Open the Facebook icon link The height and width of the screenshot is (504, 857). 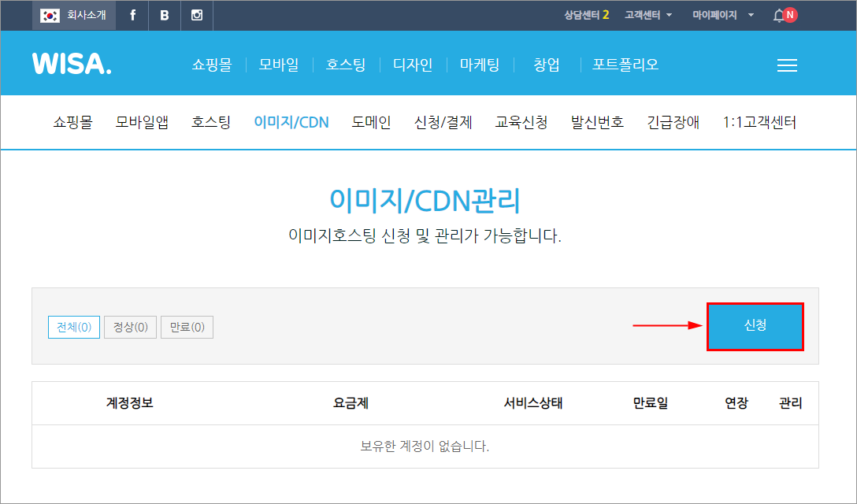tap(132, 15)
